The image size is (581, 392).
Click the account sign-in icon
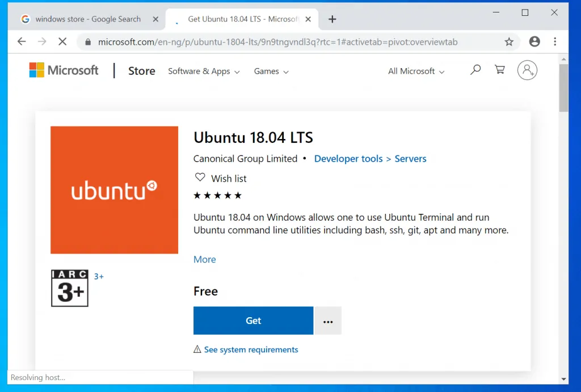(527, 70)
